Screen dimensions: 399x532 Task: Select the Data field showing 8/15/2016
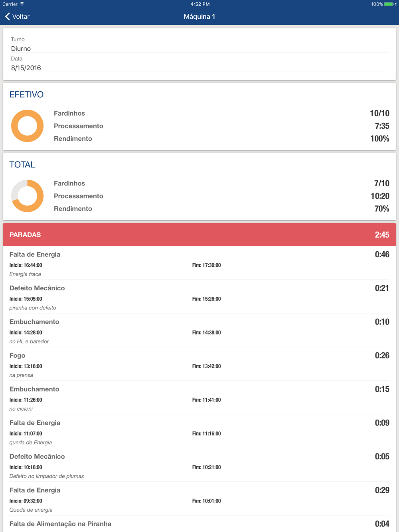(199, 63)
